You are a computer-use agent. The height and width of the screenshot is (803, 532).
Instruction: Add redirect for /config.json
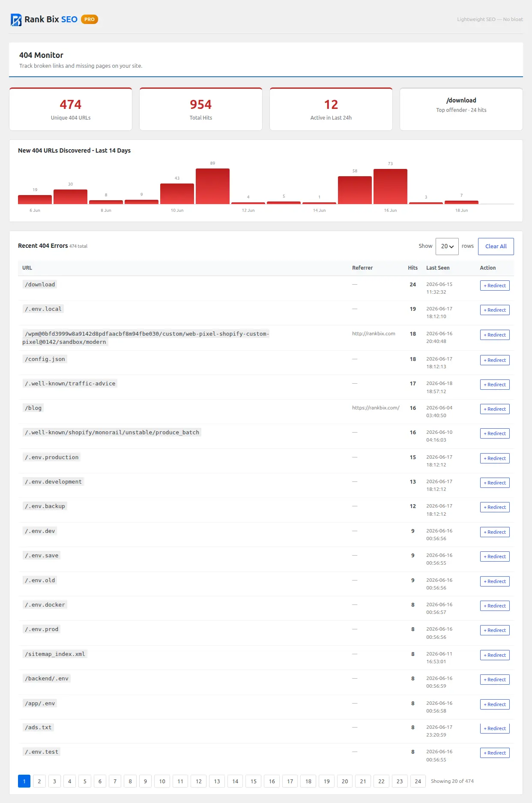(x=495, y=360)
